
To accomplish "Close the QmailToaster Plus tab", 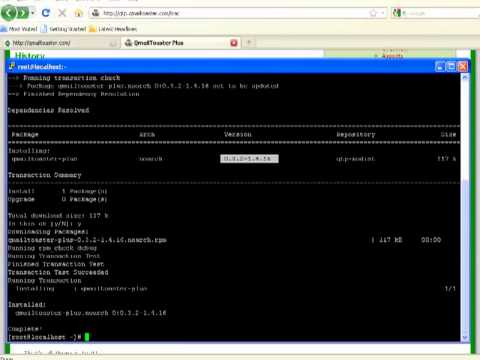I will 234,43.
